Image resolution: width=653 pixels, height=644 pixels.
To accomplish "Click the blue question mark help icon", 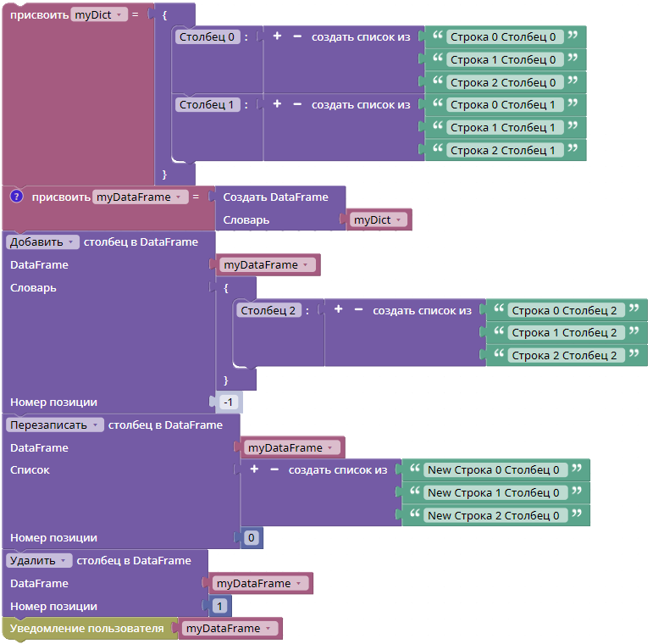I will click(x=16, y=197).
